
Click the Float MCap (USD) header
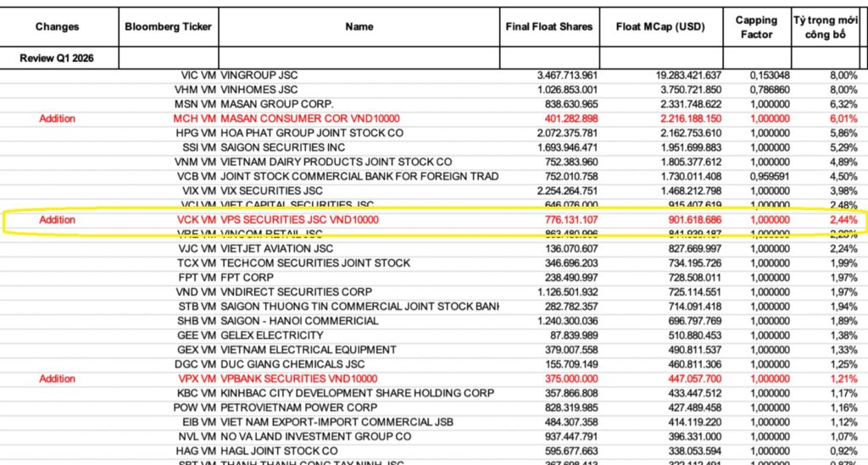(x=660, y=26)
